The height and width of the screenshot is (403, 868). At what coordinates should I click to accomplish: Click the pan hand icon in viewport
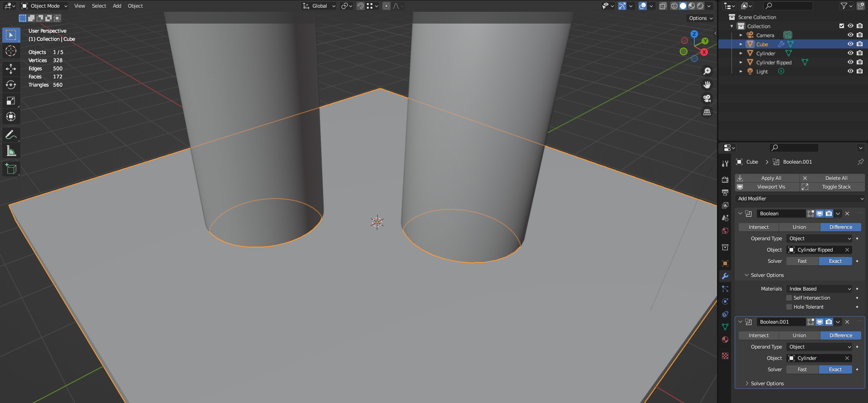click(x=707, y=85)
